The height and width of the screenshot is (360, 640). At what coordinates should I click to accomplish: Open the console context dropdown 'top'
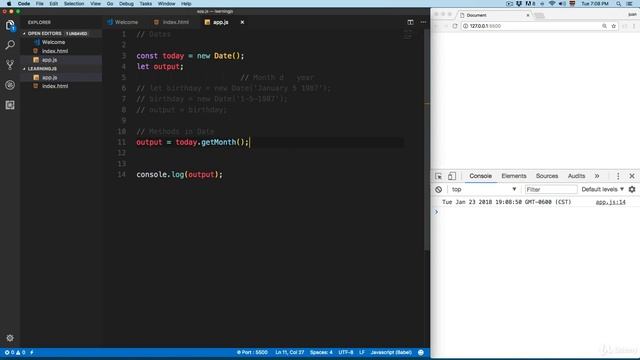(x=484, y=189)
